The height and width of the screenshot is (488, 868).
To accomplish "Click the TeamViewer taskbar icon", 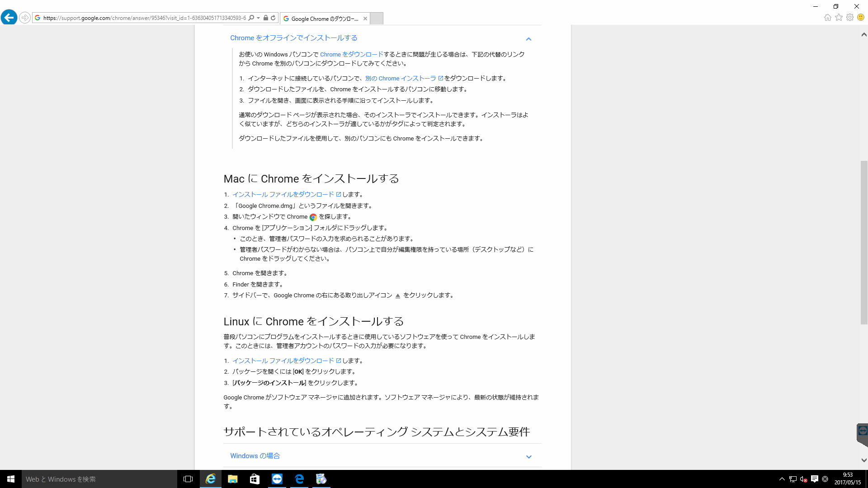I will click(x=277, y=479).
